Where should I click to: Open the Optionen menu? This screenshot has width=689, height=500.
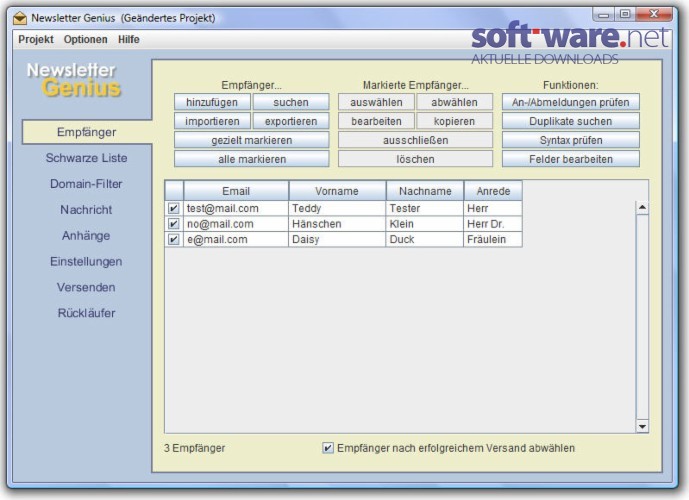(x=85, y=40)
